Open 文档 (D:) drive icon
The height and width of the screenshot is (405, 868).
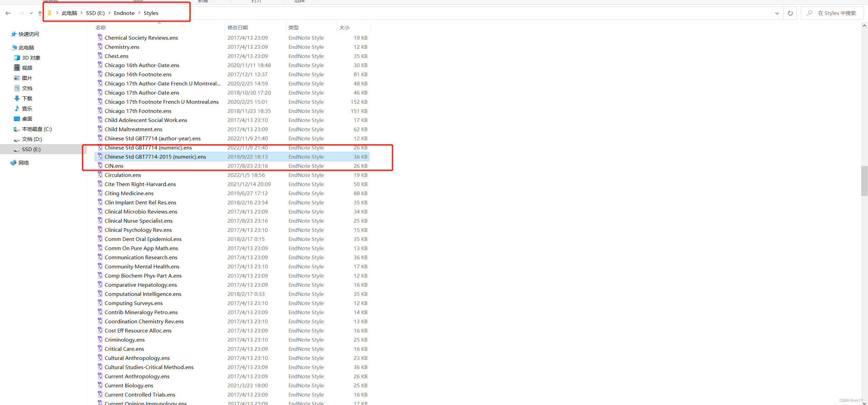click(17, 139)
